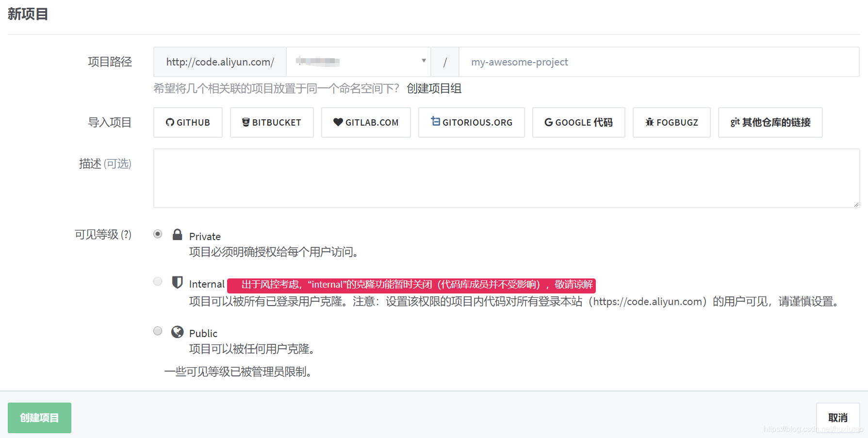Focus the my-awesome-project name field

click(659, 62)
